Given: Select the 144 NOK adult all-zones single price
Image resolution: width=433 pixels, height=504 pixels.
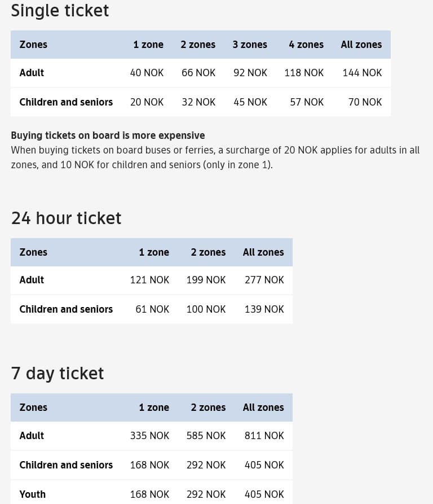Looking at the screenshot, I should [362, 73].
